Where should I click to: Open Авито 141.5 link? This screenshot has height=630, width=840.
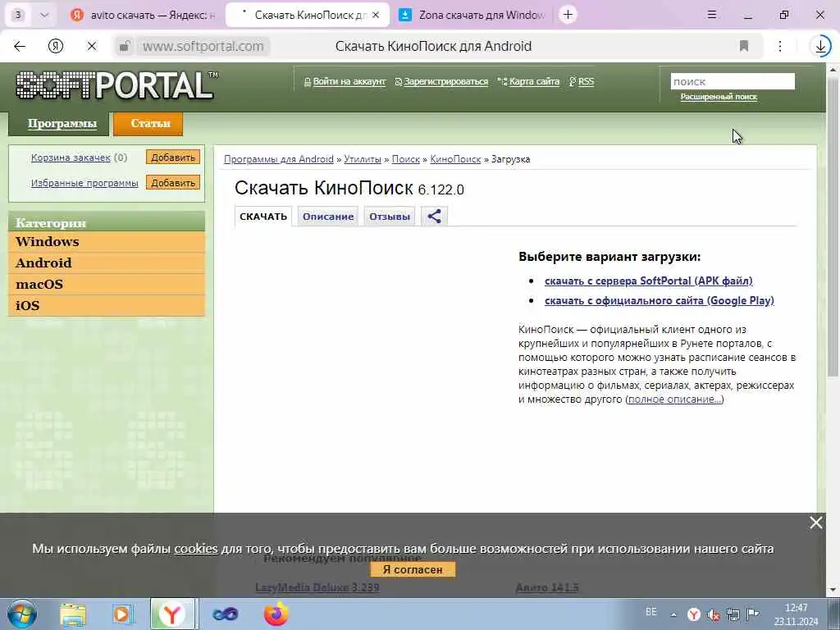click(547, 587)
